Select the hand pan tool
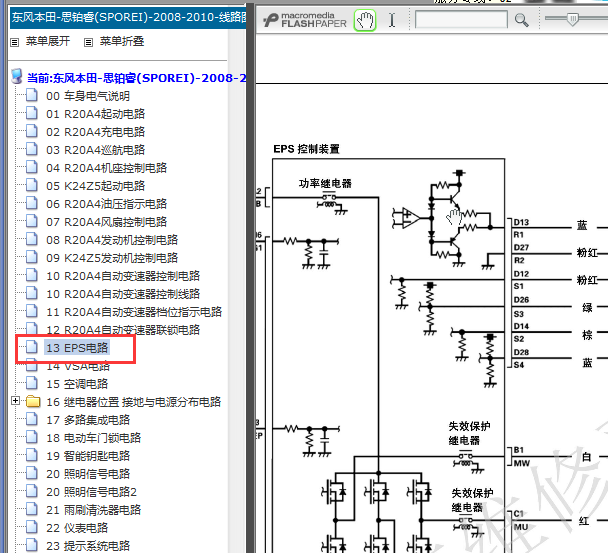608x553 pixels. tap(365, 20)
